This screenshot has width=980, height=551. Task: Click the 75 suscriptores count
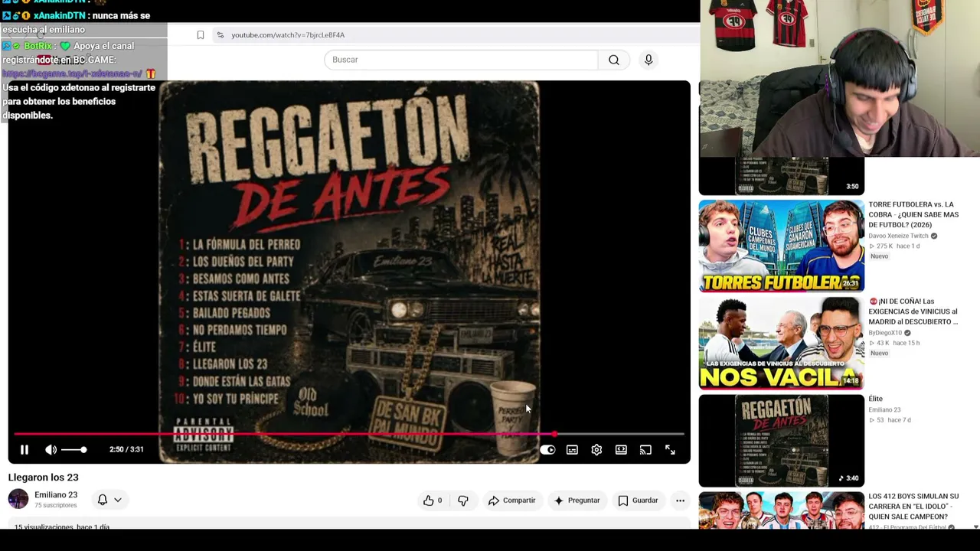55,506
